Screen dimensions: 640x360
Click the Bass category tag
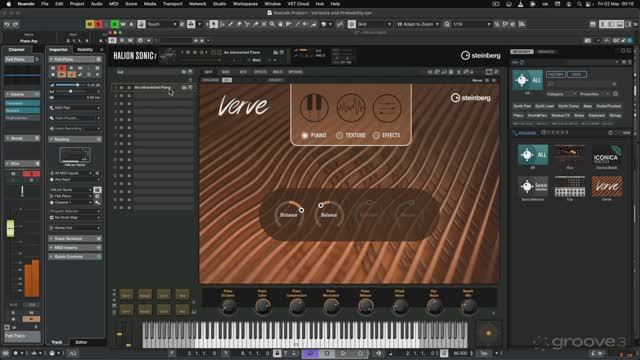[x=587, y=106]
